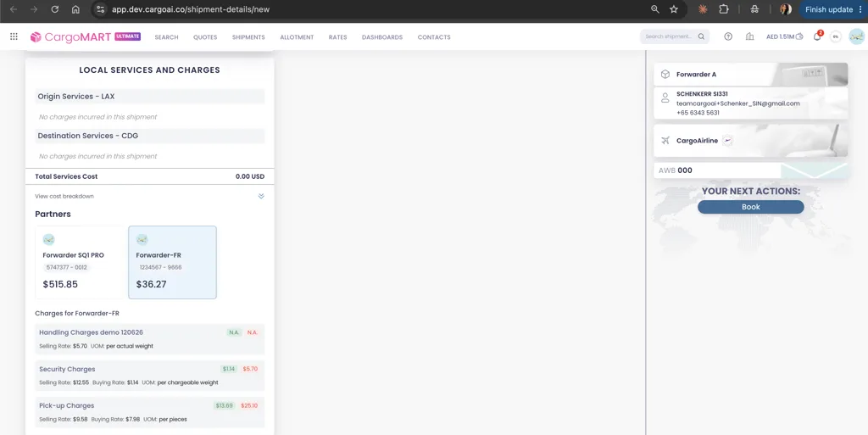
Task: Click the Handling Charges demo 120626 row
Action: [x=150, y=338]
